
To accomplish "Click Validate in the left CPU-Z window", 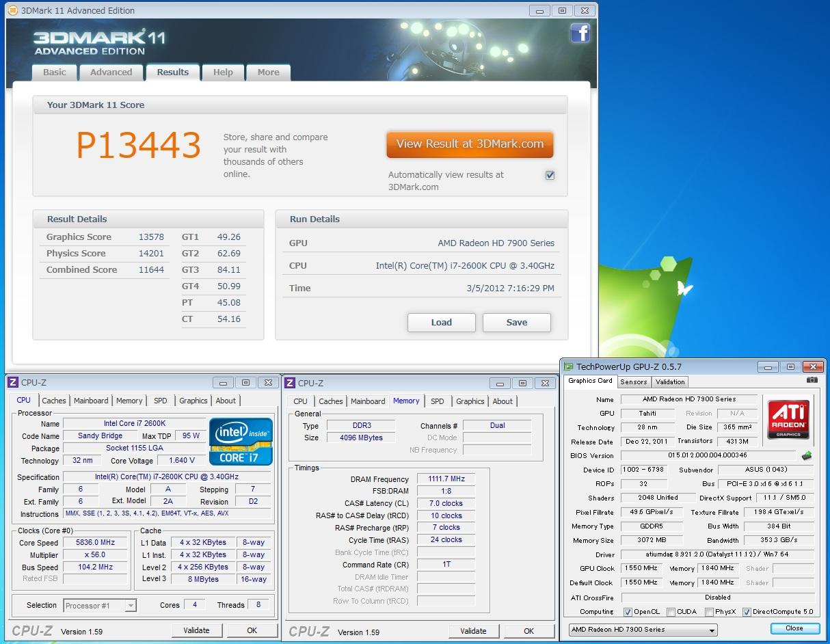I will pyautogui.click(x=196, y=630).
